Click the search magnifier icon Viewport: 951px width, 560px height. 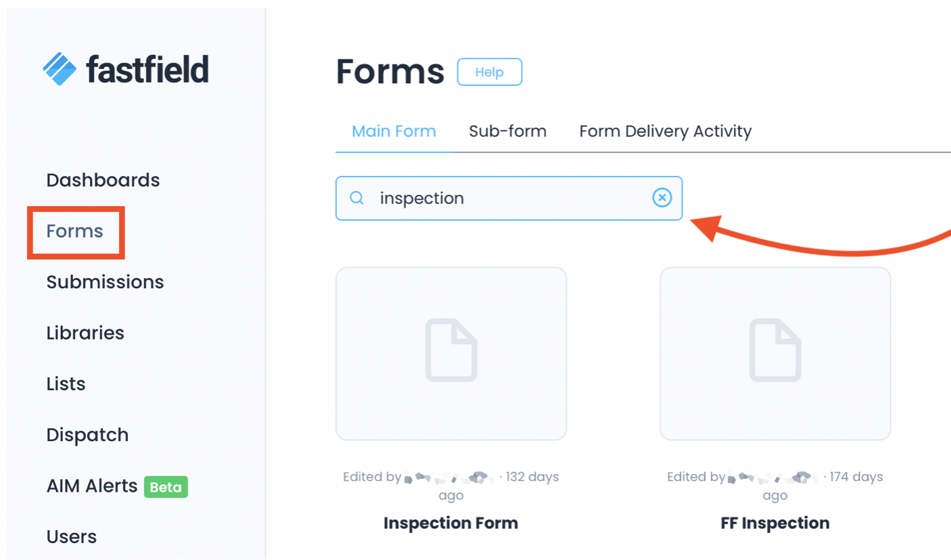356,198
